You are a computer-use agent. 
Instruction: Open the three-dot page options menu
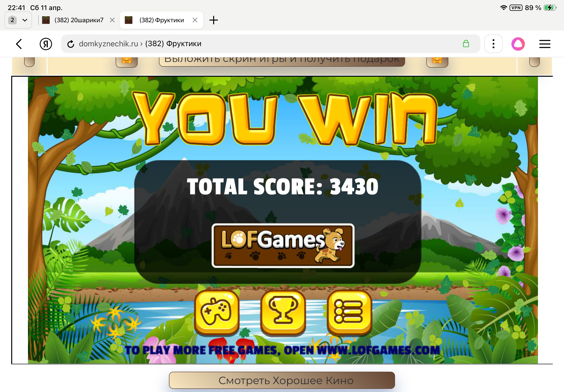coord(493,44)
